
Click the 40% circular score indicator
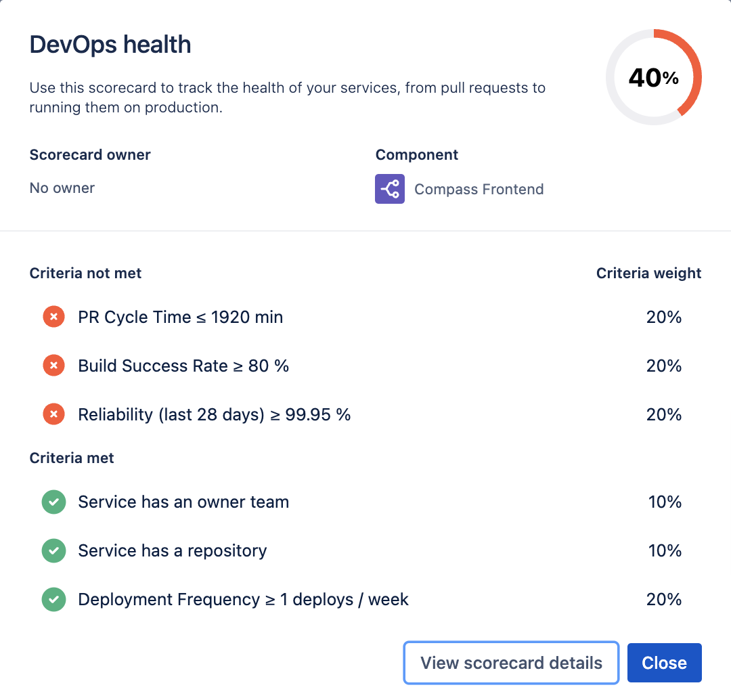(654, 77)
